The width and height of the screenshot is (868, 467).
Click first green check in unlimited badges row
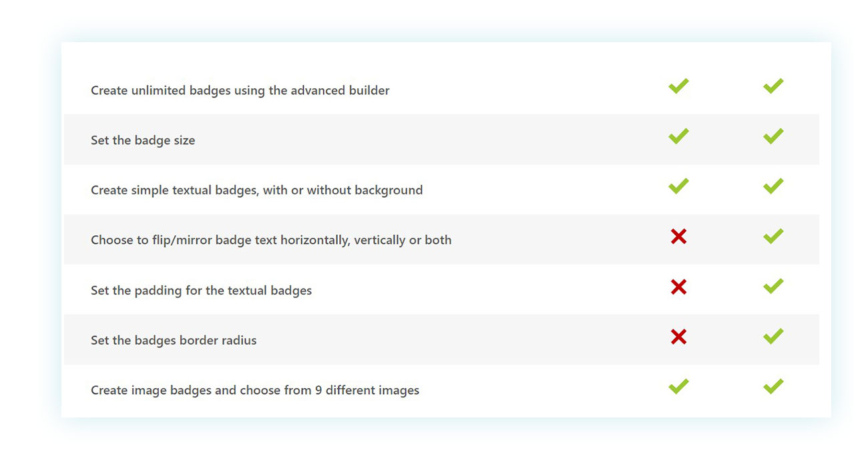pyautogui.click(x=678, y=86)
